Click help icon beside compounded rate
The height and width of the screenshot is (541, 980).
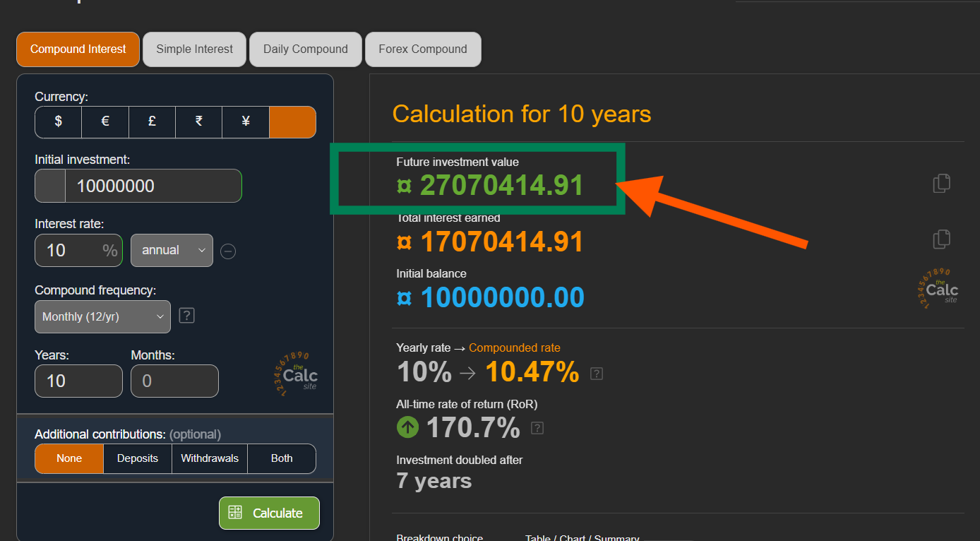coord(597,374)
